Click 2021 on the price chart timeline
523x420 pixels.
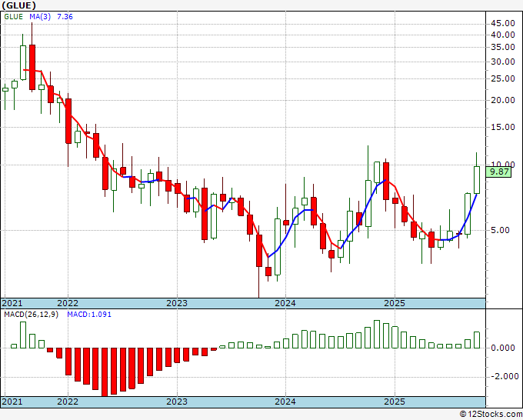click(12, 303)
